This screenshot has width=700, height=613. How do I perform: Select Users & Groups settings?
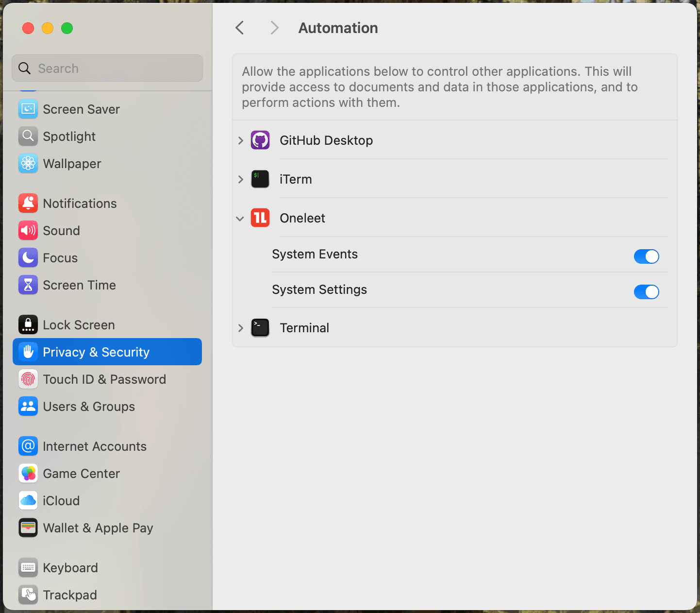point(89,406)
